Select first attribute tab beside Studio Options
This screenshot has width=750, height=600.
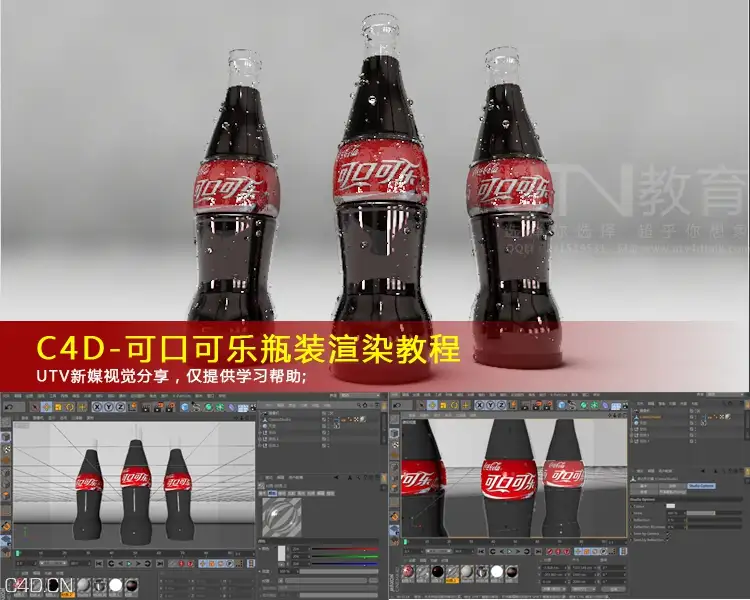point(644,486)
